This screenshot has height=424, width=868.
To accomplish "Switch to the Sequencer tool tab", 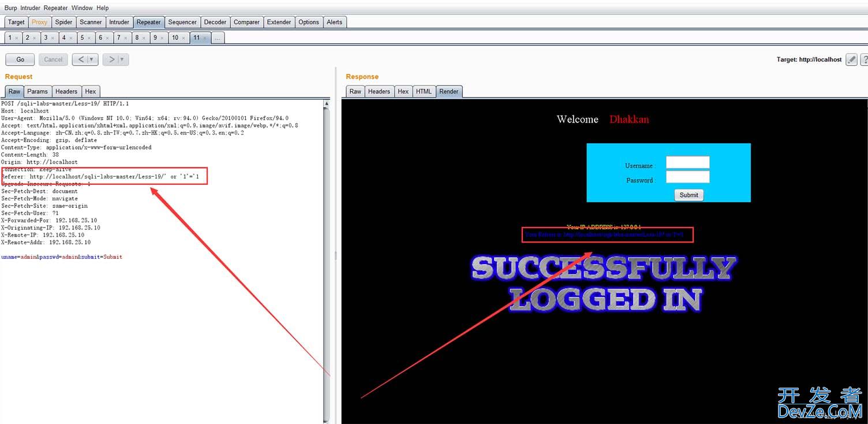I will (x=182, y=22).
